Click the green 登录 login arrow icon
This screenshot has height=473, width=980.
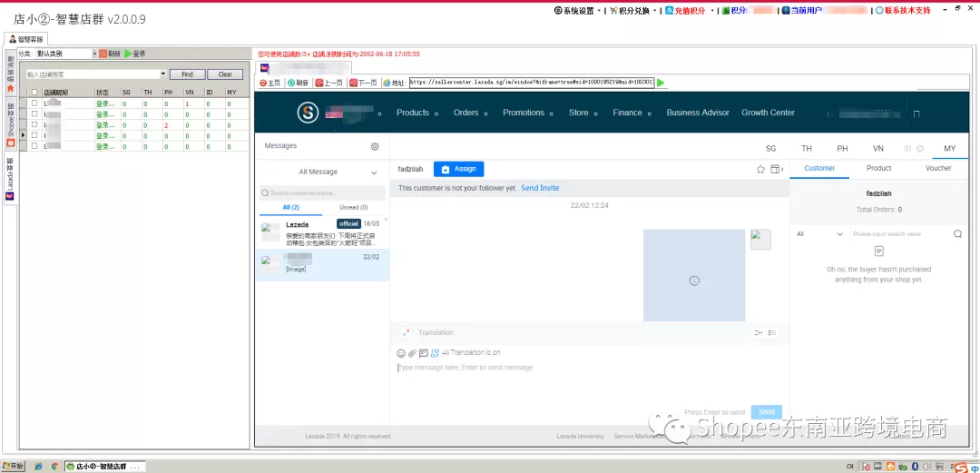128,54
